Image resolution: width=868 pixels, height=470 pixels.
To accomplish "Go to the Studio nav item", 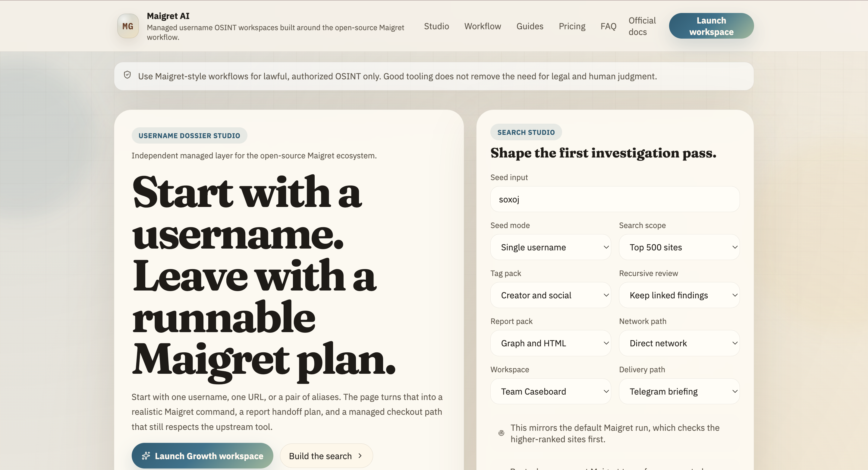I will (x=436, y=26).
